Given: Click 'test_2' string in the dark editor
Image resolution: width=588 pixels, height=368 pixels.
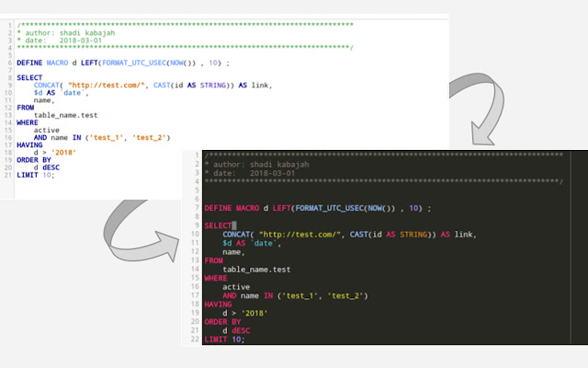Looking at the screenshot, I should click(345, 295).
